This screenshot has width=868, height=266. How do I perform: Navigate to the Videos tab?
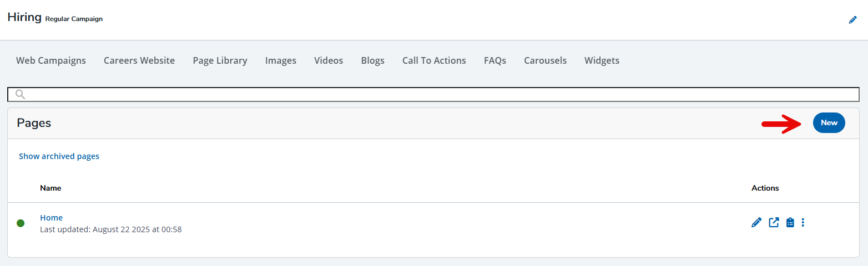pyautogui.click(x=329, y=60)
